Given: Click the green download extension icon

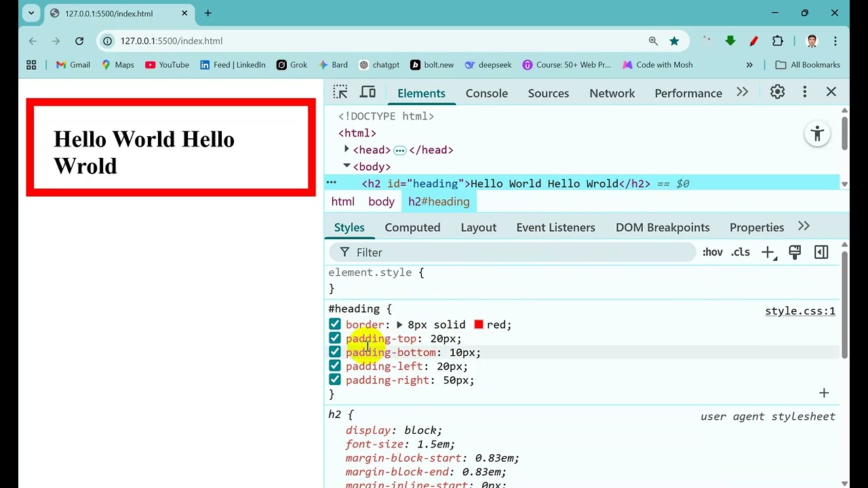Looking at the screenshot, I should [730, 41].
